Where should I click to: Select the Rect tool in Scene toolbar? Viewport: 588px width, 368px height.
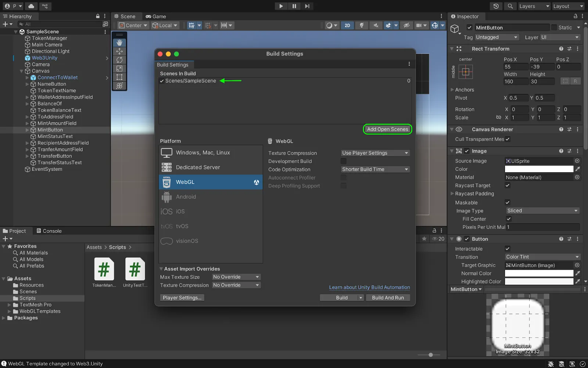point(119,77)
